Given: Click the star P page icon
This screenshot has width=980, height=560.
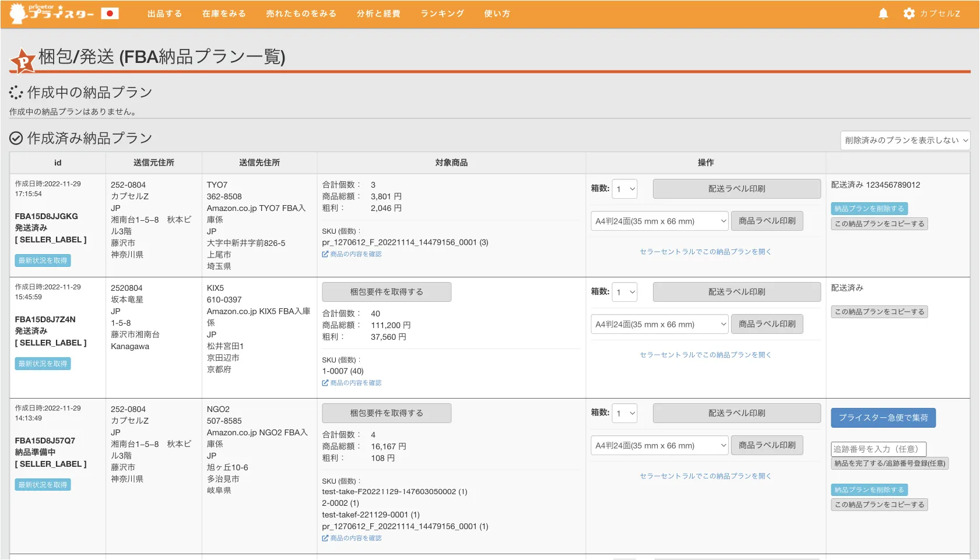Looking at the screenshot, I should pyautogui.click(x=23, y=61).
